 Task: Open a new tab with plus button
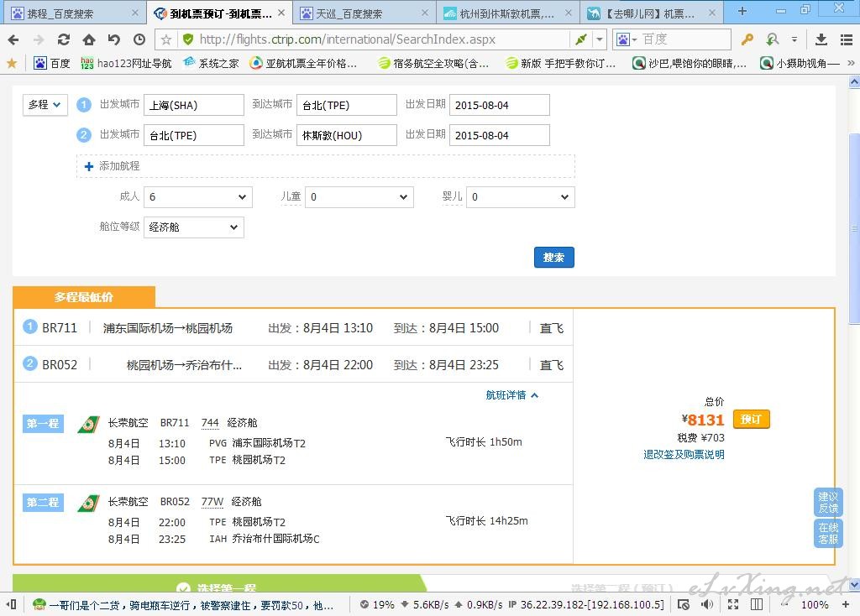[x=742, y=11]
